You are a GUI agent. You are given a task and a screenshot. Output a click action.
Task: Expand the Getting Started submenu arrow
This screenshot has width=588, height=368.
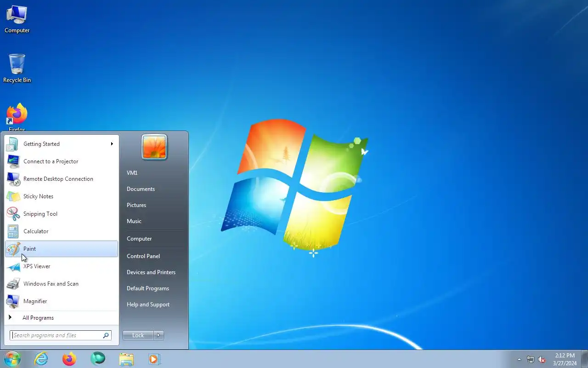(112, 144)
